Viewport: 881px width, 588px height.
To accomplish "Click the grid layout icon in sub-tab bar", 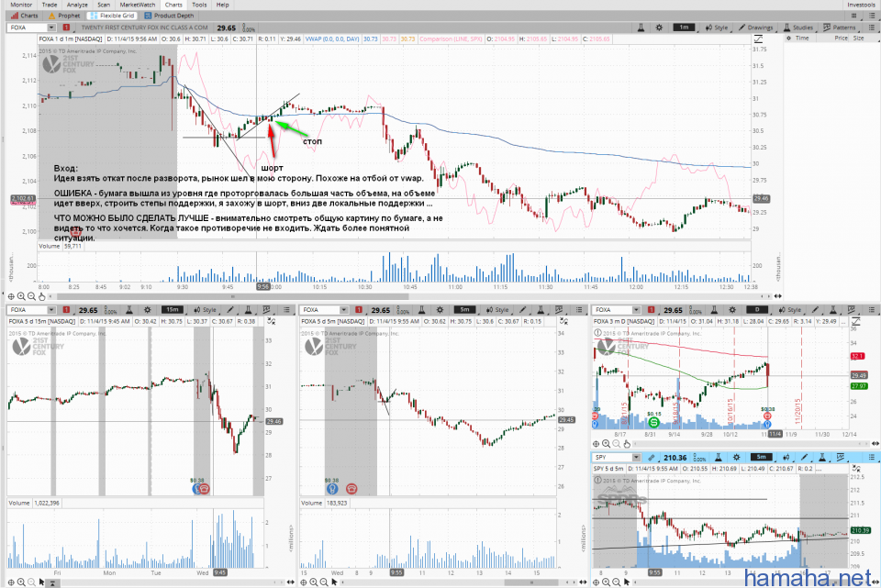I will 854,16.
